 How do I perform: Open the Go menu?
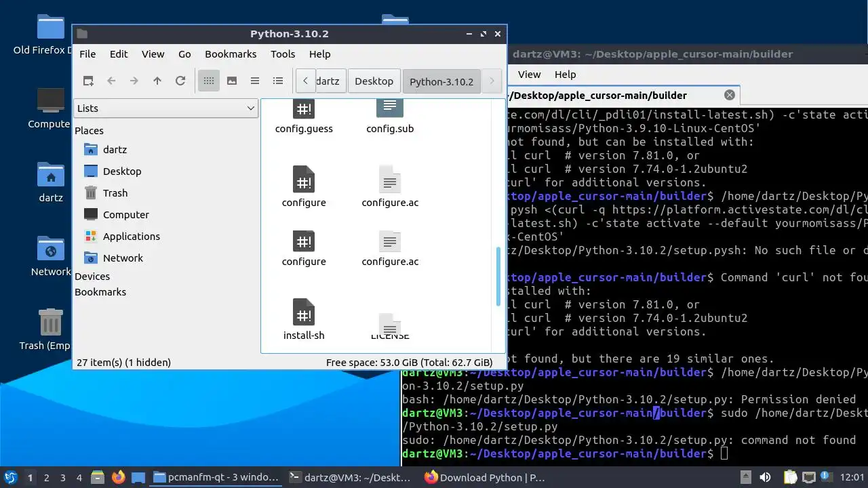click(184, 54)
